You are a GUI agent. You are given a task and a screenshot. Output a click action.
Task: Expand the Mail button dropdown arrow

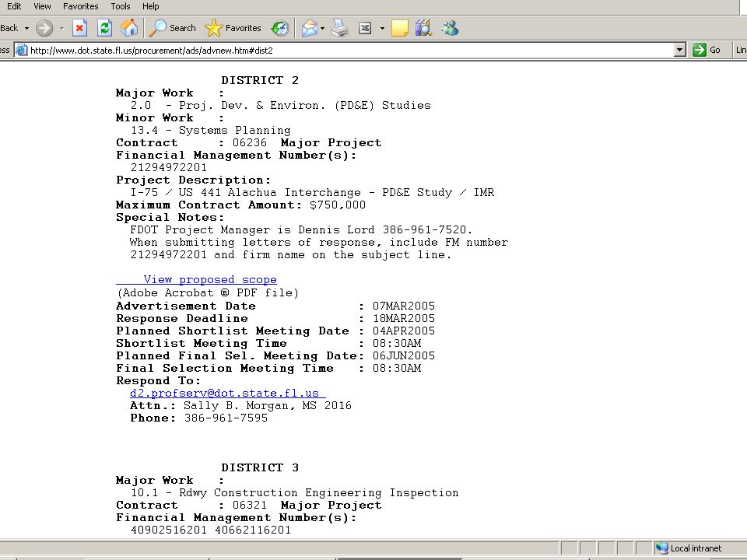(x=322, y=28)
